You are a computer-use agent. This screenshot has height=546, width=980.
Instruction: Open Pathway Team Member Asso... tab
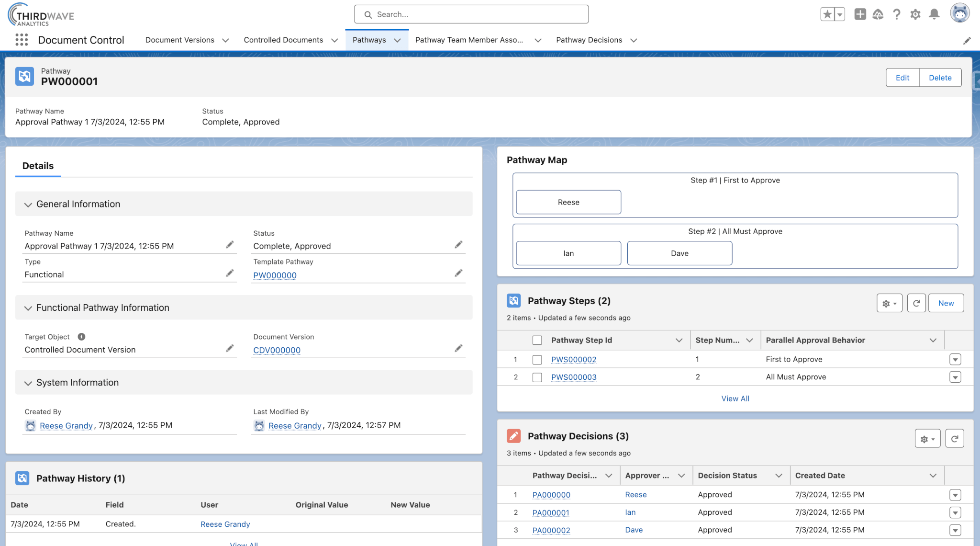tap(469, 40)
